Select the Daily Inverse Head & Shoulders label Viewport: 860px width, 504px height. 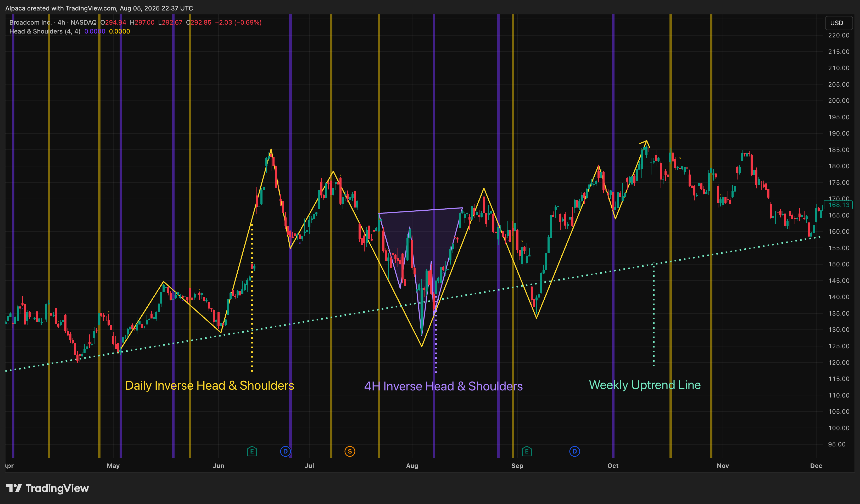click(x=210, y=385)
